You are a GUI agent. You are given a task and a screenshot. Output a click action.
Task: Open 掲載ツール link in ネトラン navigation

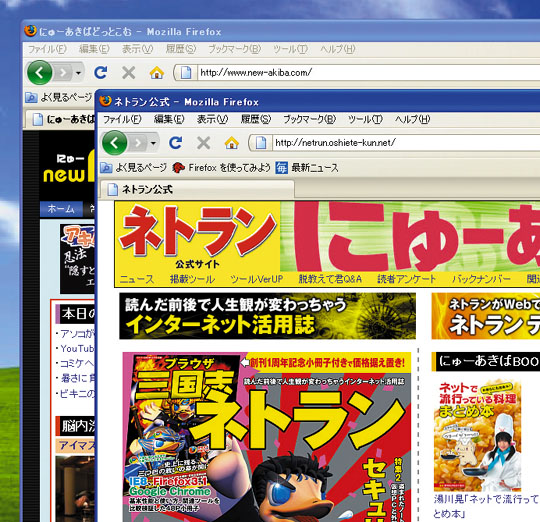pos(192,279)
